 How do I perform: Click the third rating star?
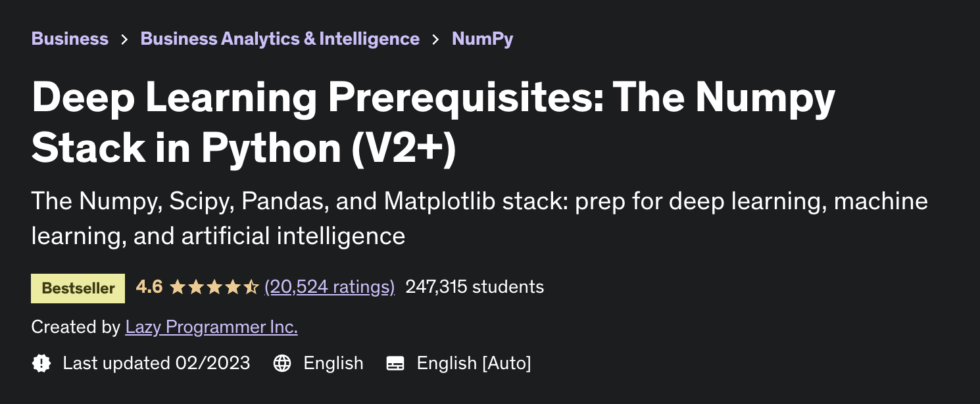[214, 287]
